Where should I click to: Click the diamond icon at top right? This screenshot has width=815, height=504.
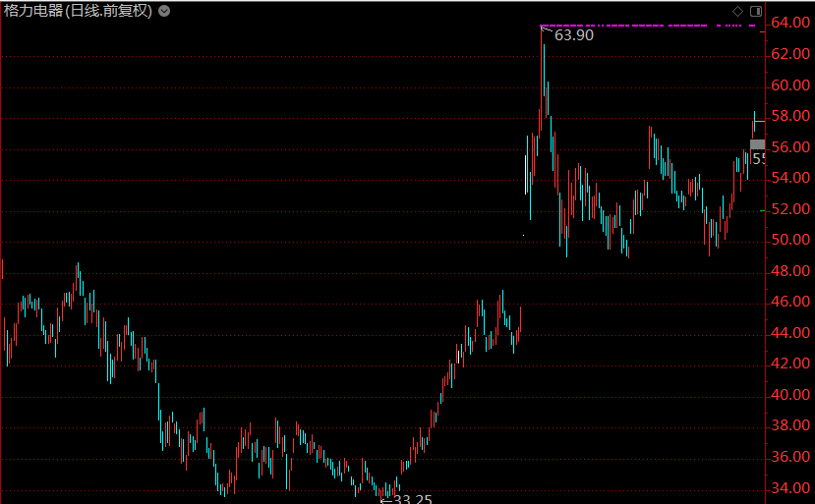[737, 11]
